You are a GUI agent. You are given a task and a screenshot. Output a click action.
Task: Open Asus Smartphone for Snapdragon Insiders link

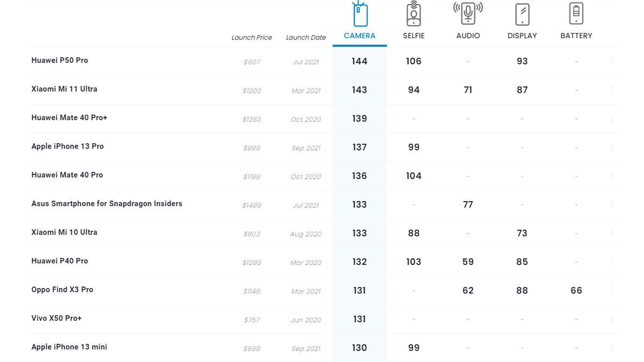click(107, 204)
